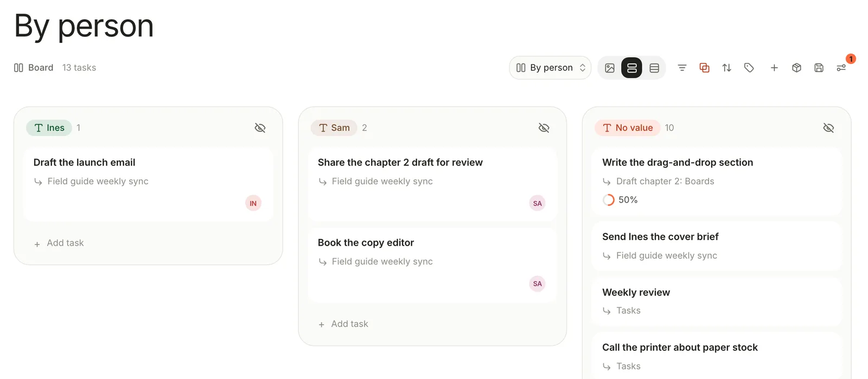Open the filter icon in toolbar
The width and height of the screenshot is (868, 379).
click(682, 68)
